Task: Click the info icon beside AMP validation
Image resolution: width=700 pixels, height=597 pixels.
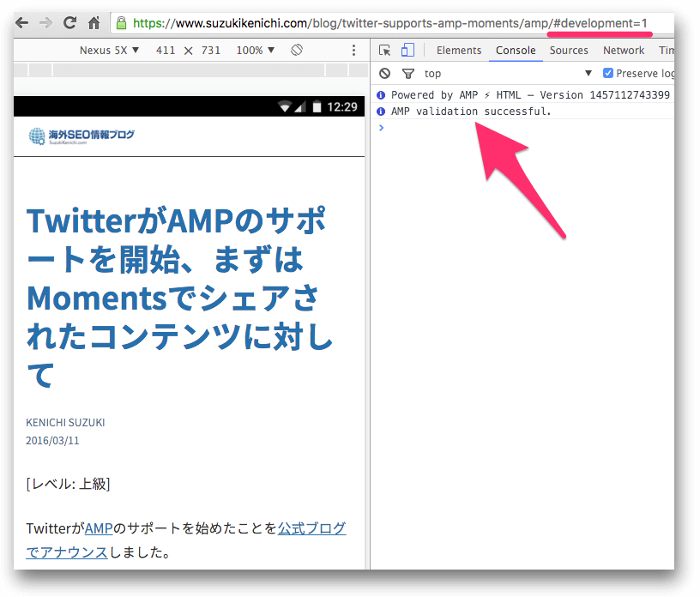Action: (381, 112)
